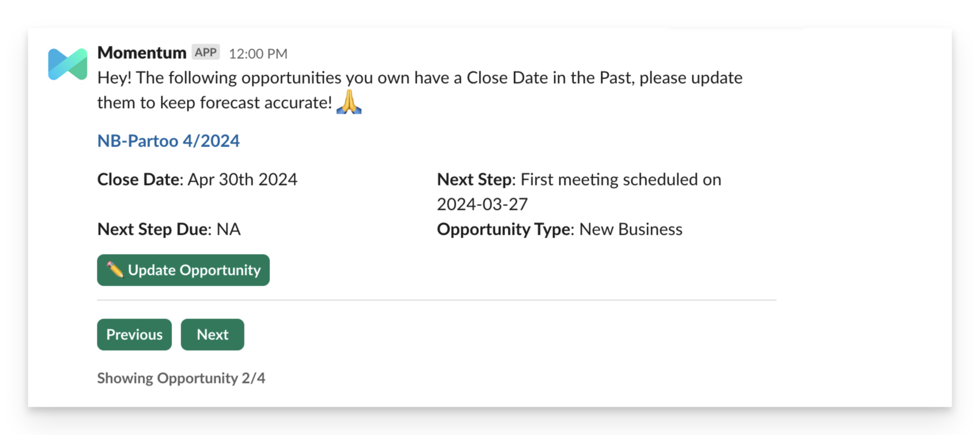Screen dimensions: 980x435
Task: Click the Momentum app avatar icon
Action: (67, 64)
